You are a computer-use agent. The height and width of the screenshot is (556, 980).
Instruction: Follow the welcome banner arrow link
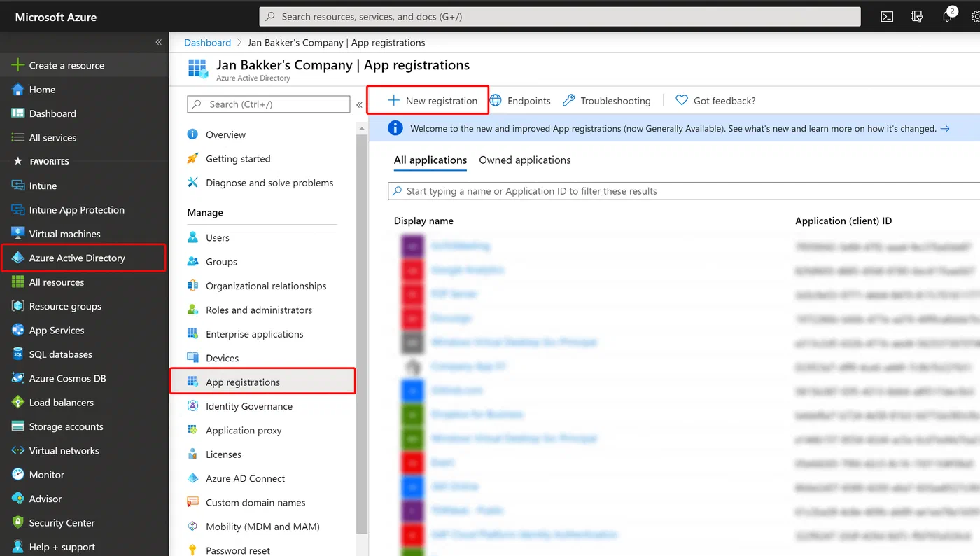[x=945, y=129]
